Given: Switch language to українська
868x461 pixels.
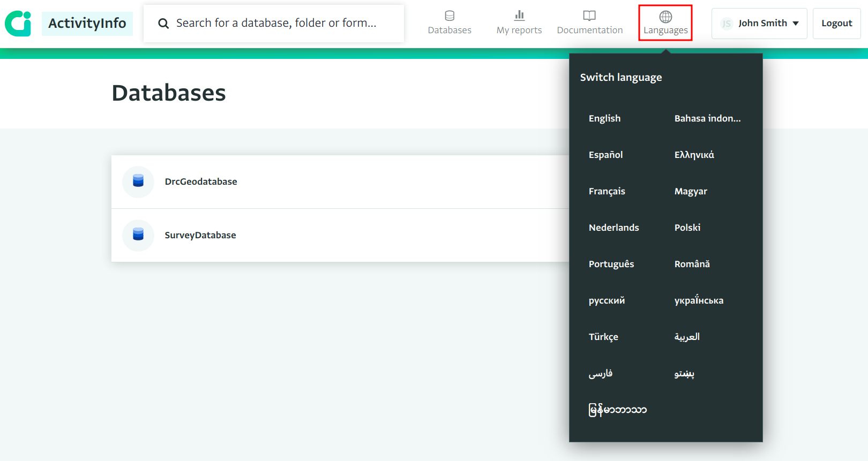Looking at the screenshot, I should click(x=699, y=300).
